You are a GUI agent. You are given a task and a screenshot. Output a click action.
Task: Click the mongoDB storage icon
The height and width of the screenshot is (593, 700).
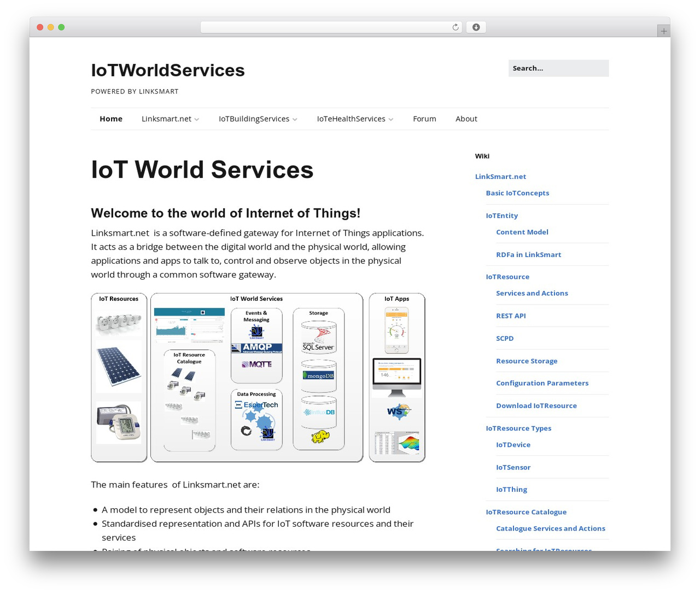[319, 375]
